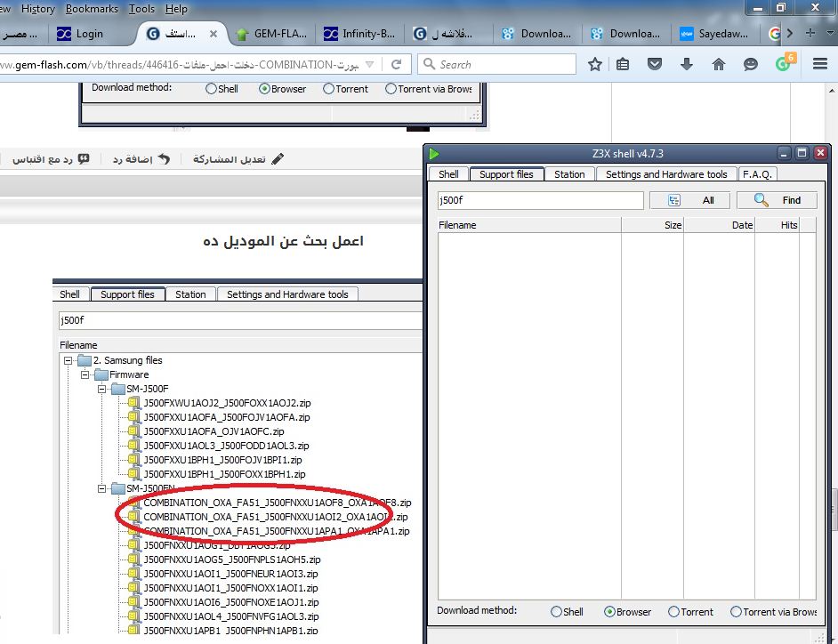Click the chat smiley toolbar icon
The image size is (838, 644).
pyautogui.click(x=751, y=65)
